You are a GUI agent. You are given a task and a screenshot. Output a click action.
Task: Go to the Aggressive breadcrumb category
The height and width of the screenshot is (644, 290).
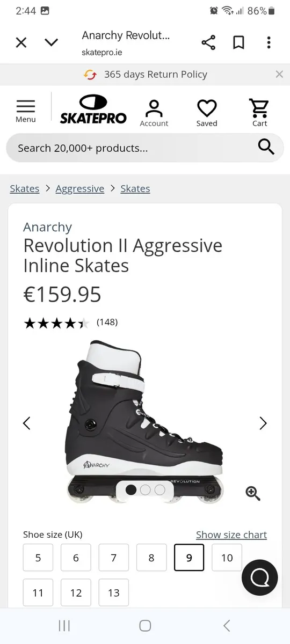[x=80, y=188]
